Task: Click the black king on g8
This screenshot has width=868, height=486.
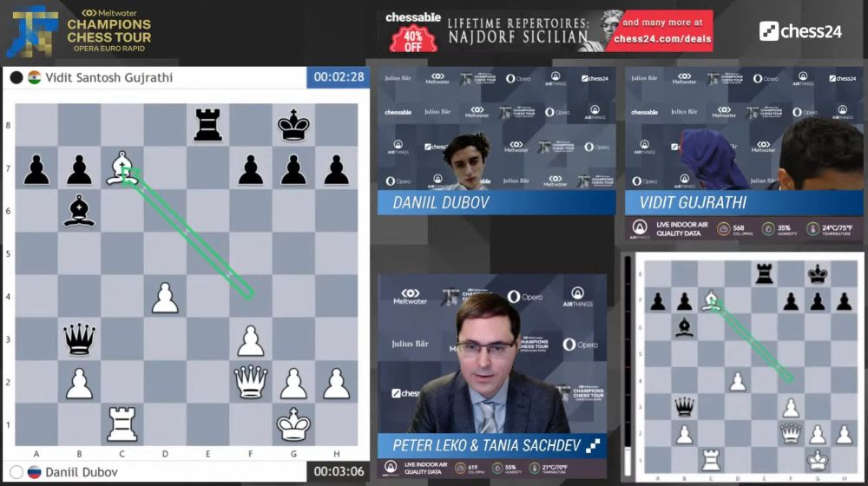Action: click(x=293, y=126)
